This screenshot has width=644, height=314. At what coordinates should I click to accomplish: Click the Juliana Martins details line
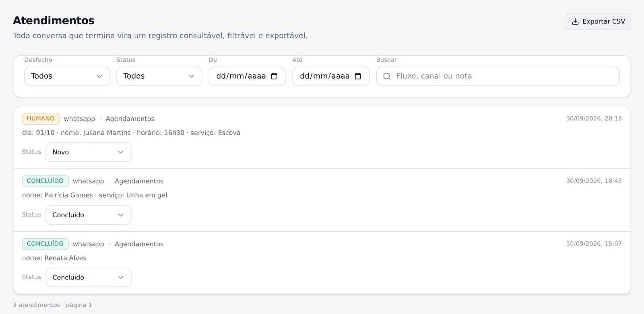131,133
